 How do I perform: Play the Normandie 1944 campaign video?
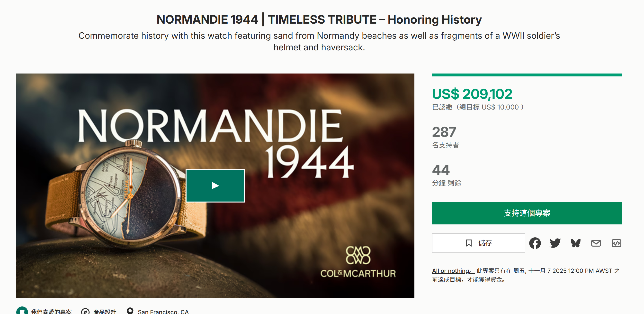215,185
